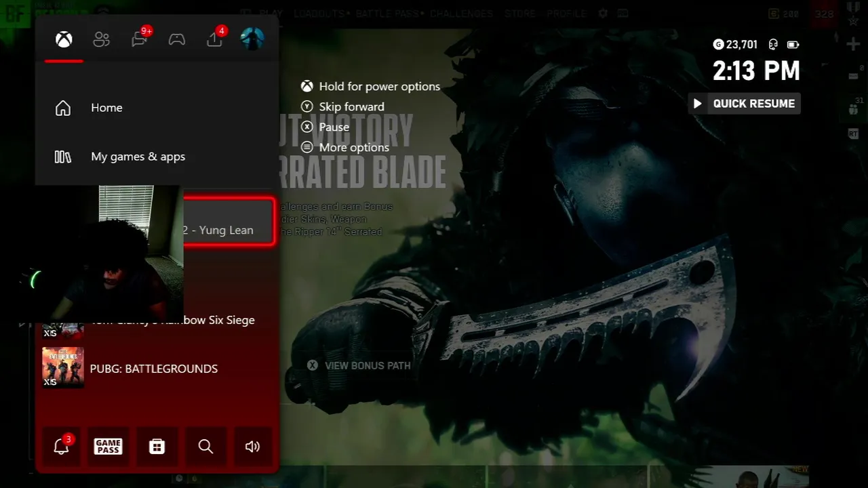The image size is (868, 488).
Task: Click VIEW BONUS PATH in game
Action: [x=359, y=365]
